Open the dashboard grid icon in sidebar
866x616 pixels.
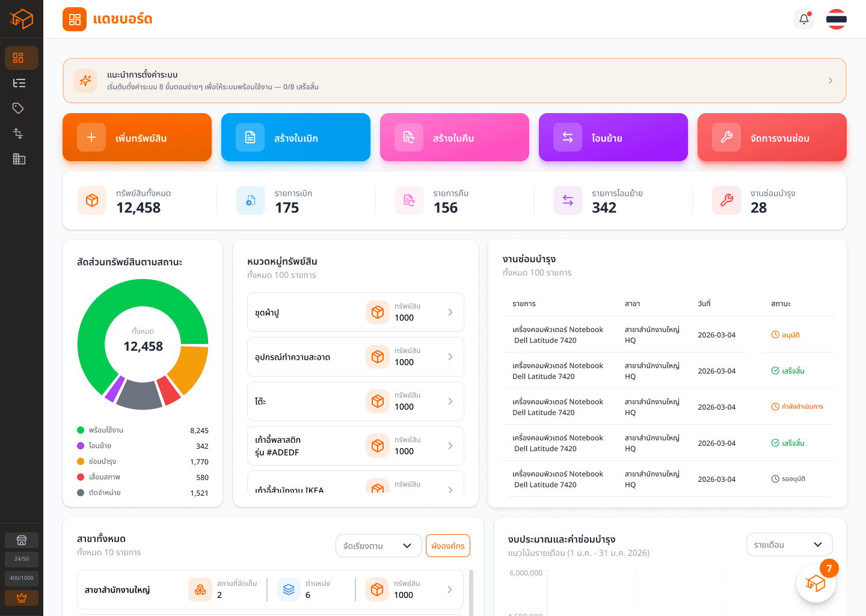click(x=18, y=58)
